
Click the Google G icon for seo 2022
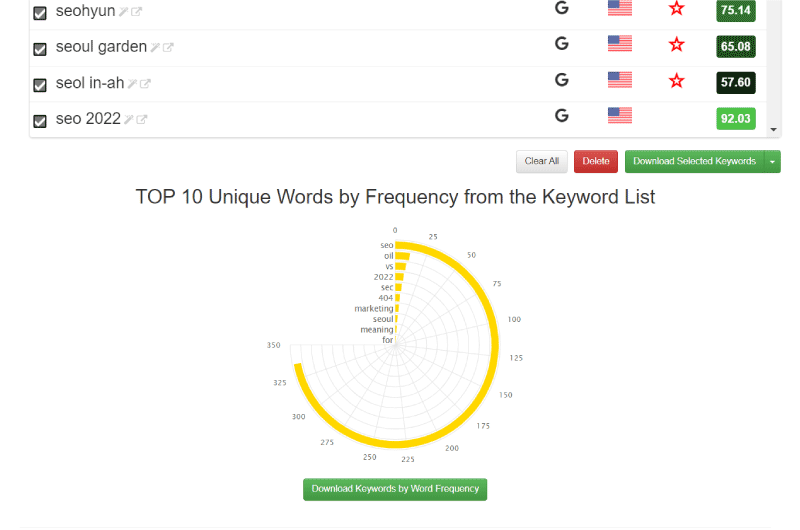(562, 116)
